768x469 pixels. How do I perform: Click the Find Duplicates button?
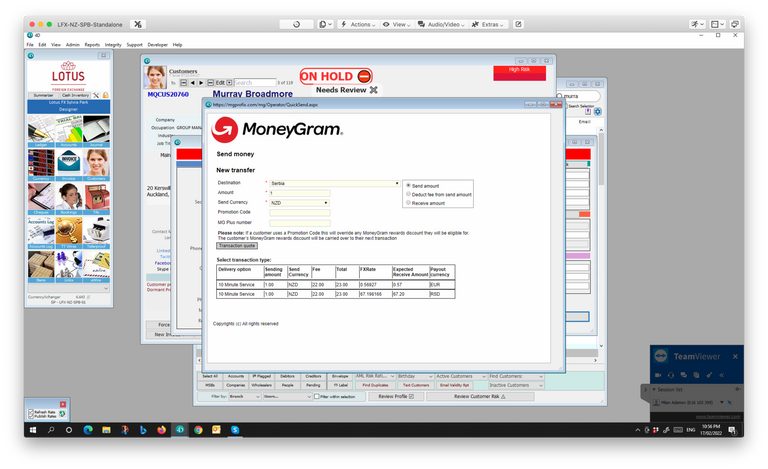pos(375,385)
